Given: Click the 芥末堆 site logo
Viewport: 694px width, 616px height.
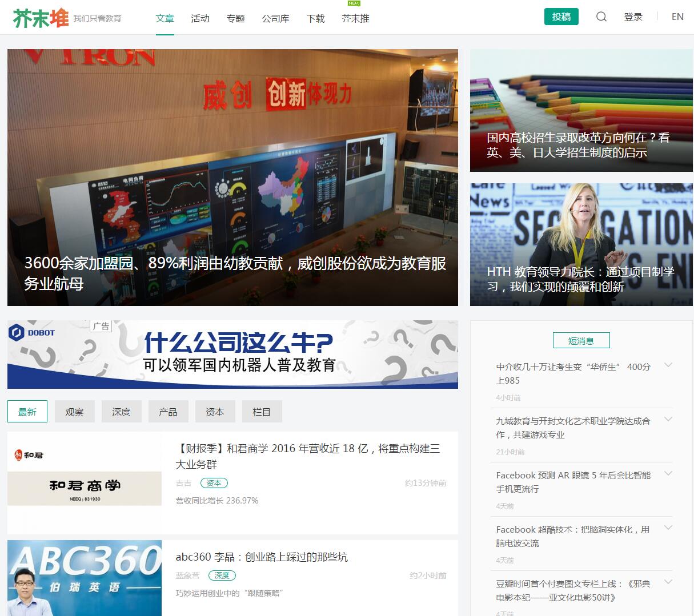Looking at the screenshot, I should click(41, 18).
